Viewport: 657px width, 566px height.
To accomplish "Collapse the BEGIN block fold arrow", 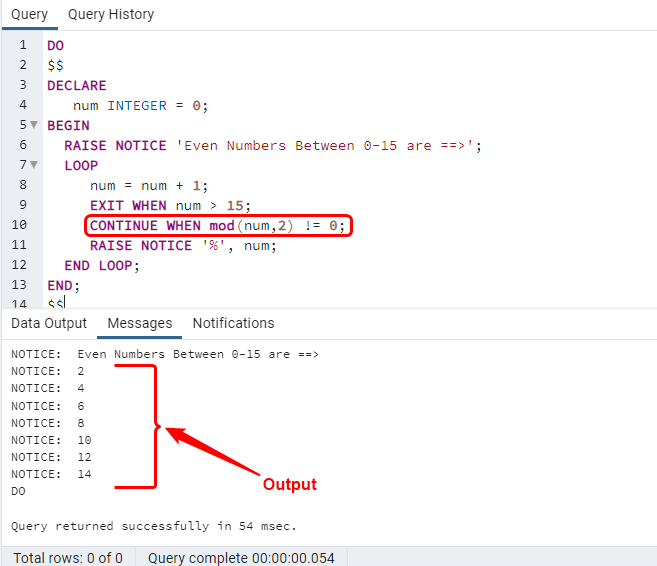I will click(34, 125).
